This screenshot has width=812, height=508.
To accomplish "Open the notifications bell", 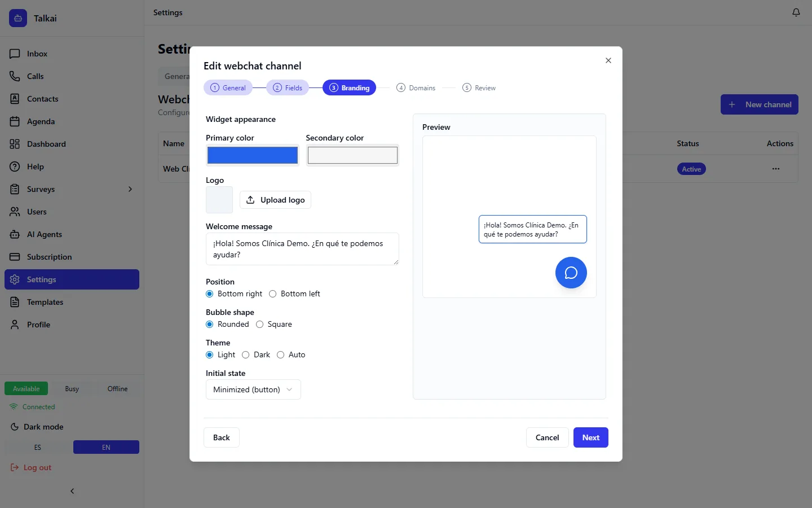I will click(x=796, y=12).
